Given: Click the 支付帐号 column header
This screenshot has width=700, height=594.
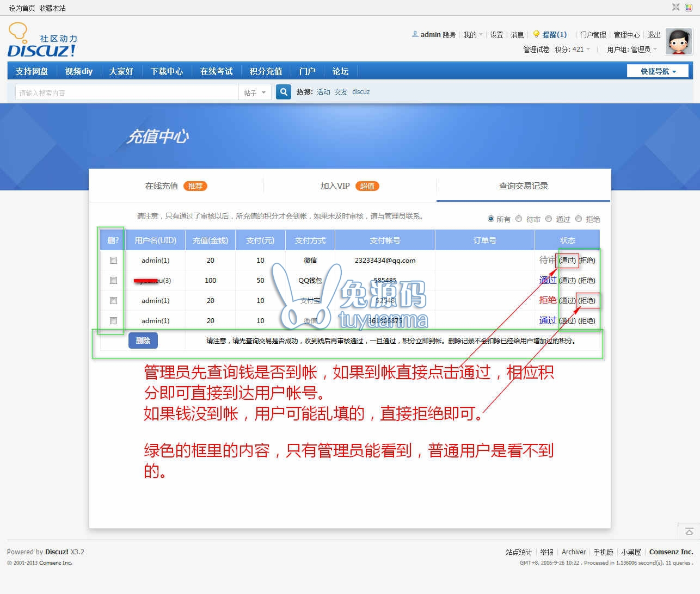Looking at the screenshot, I should [x=385, y=240].
